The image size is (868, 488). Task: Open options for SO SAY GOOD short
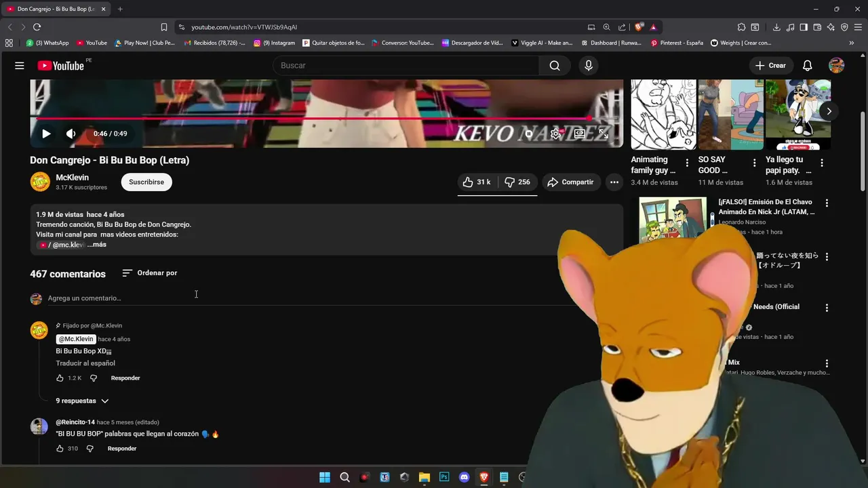754,163
